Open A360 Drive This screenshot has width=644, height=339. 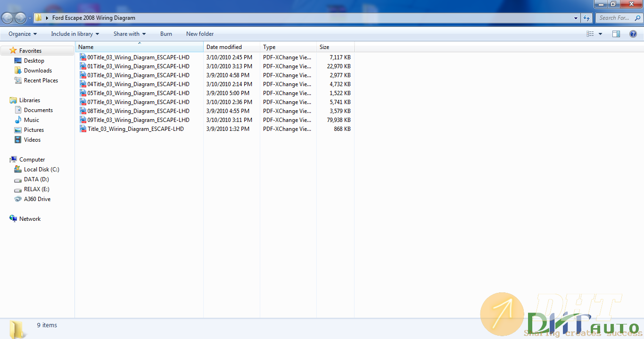point(37,199)
